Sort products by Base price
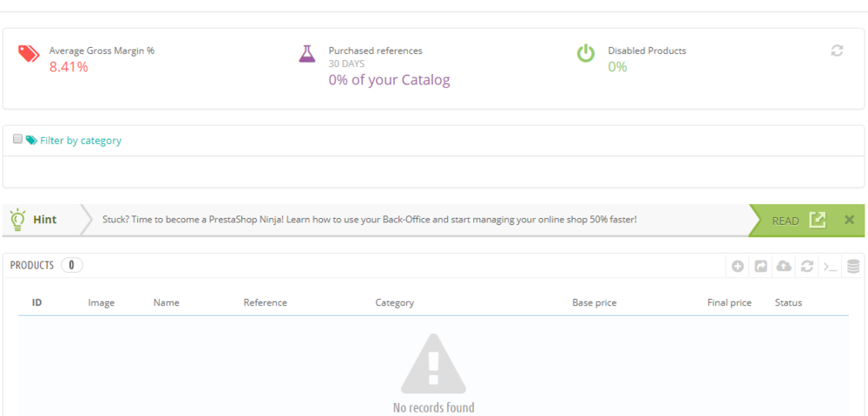 click(594, 303)
